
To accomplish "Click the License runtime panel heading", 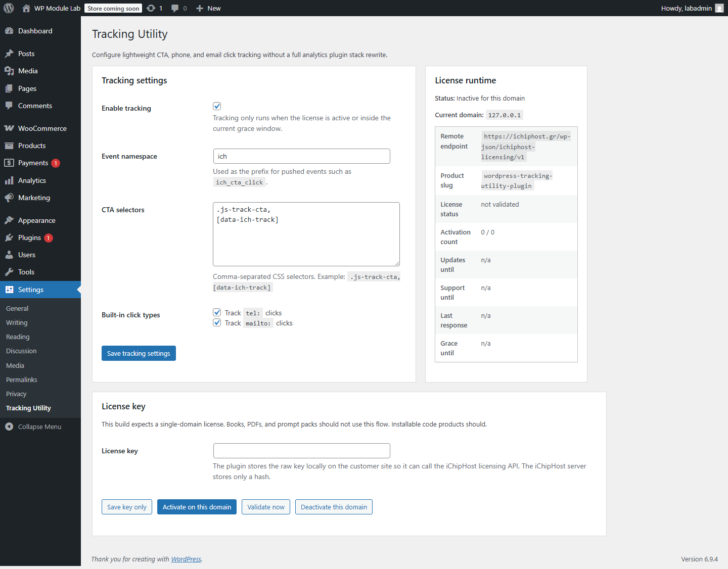I will 465,80.
